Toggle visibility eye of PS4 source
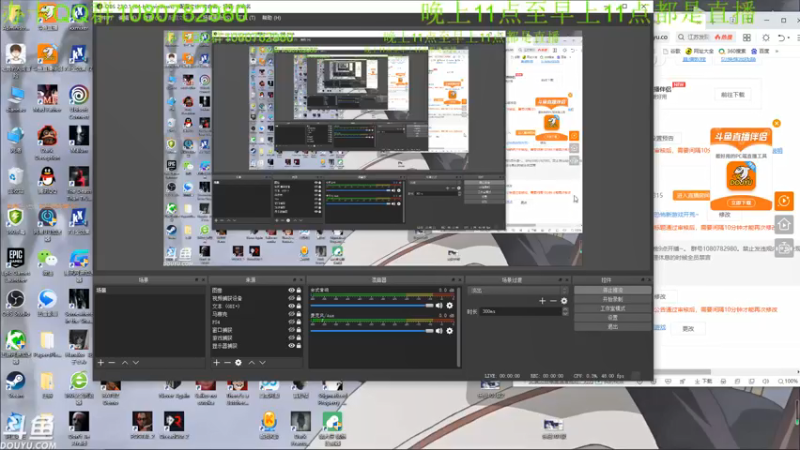 point(291,322)
